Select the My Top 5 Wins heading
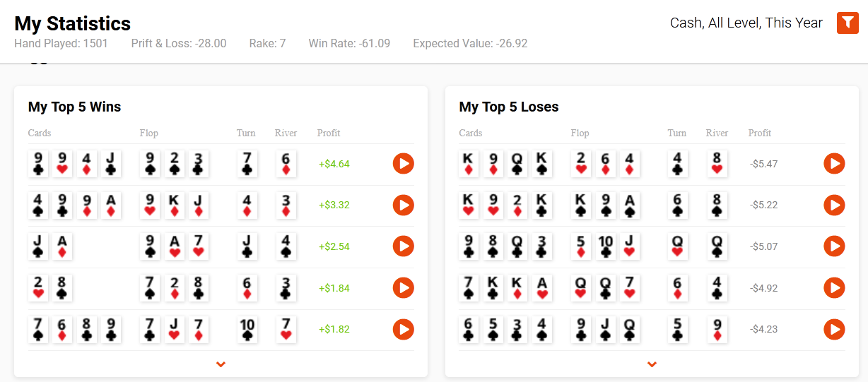 point(75,107)
